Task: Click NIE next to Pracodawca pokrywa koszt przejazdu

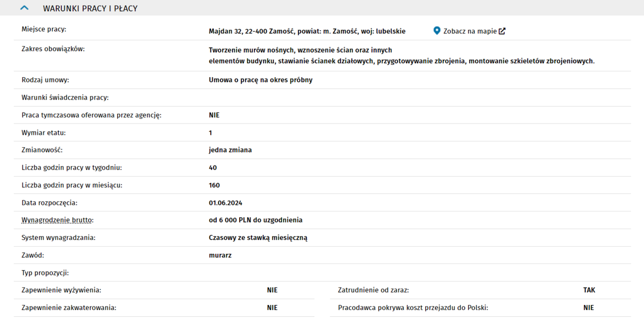Action: [588, 308]
